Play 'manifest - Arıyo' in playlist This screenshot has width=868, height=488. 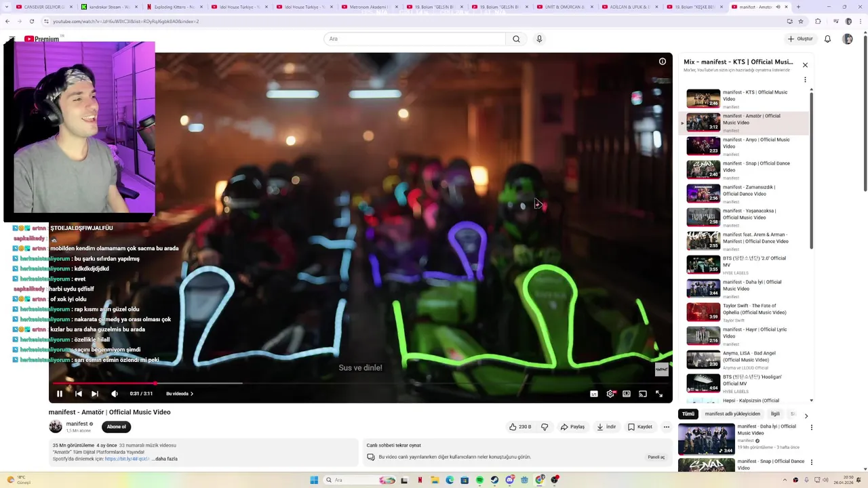point(744,146)
